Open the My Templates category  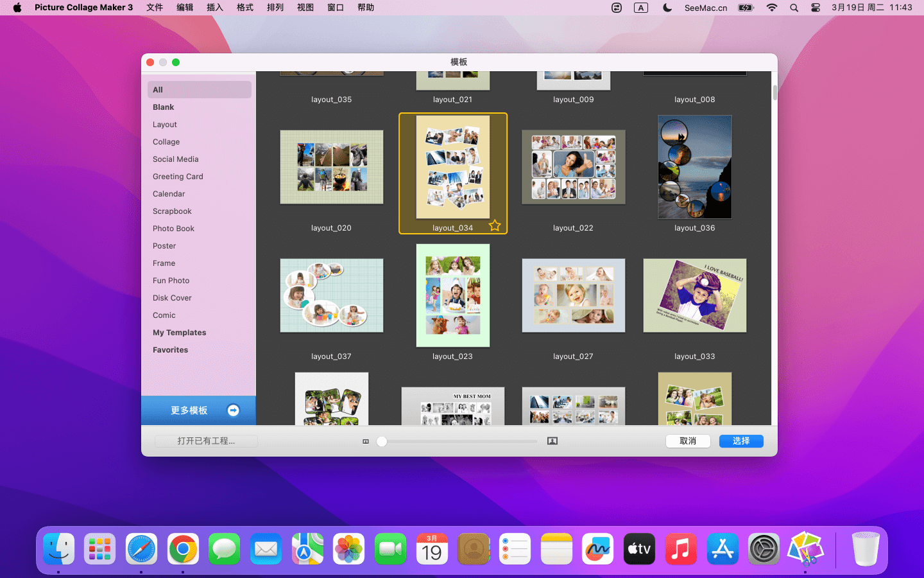coord(199,333)
